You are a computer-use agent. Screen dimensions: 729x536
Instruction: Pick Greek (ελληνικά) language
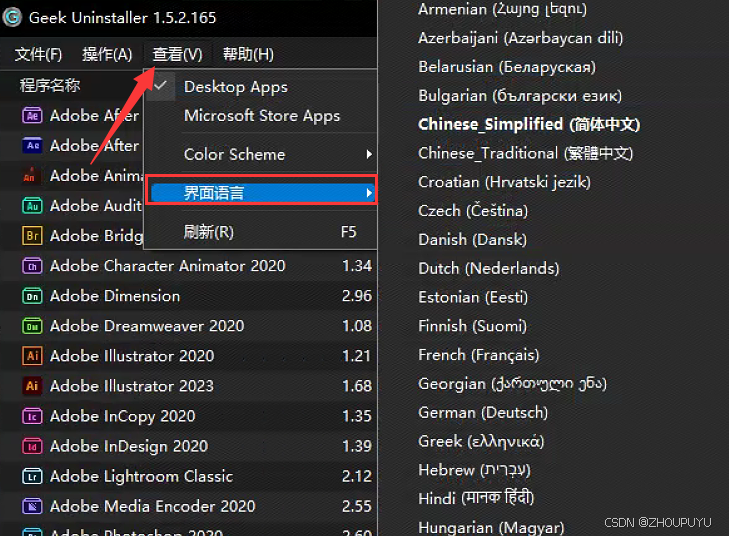coord(481,442)
